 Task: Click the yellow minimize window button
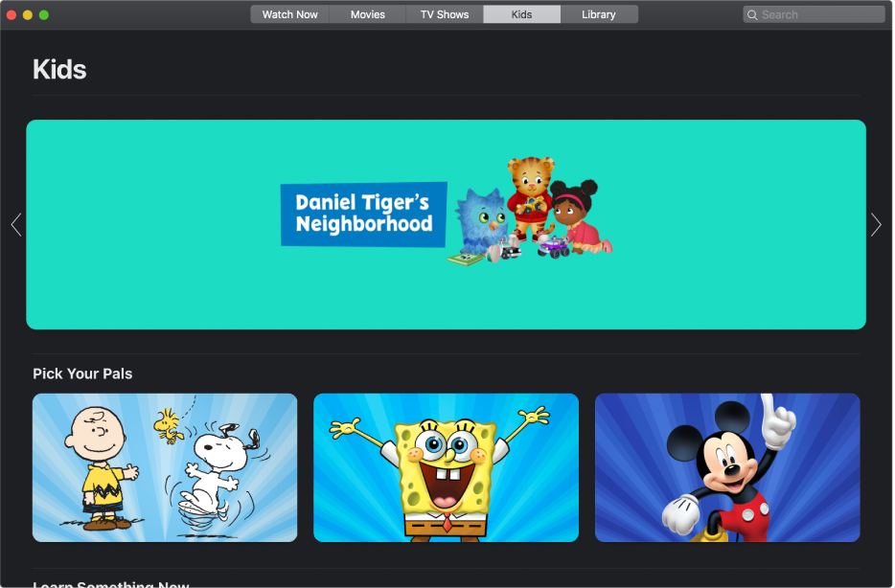[27, 14]
